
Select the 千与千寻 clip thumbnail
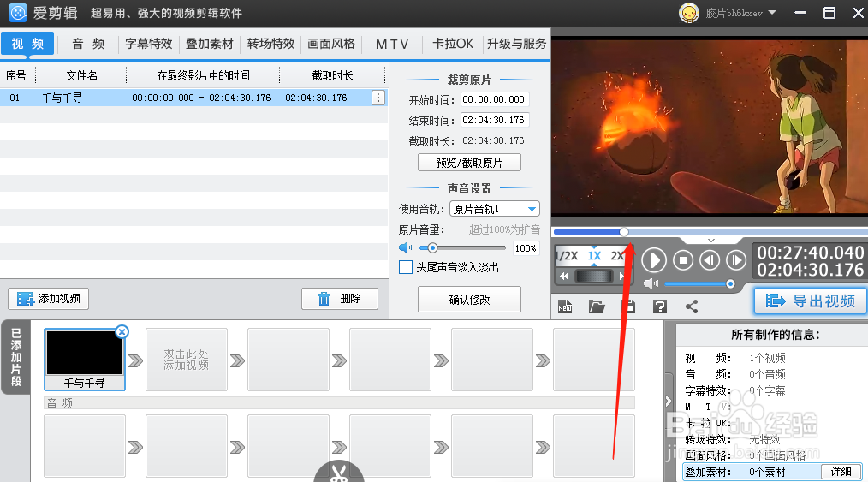click(84, 360)
